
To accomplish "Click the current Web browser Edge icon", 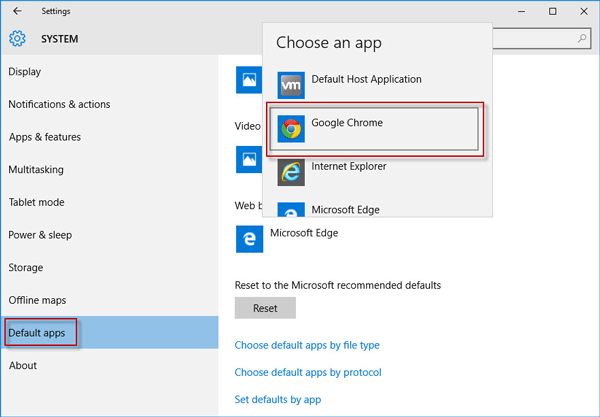I will coord(249,239).
